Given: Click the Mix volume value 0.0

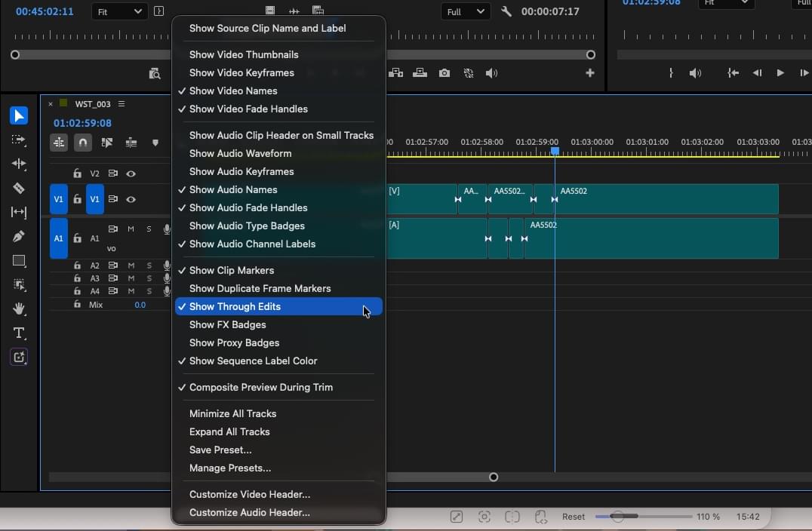Looking at the screenshot, I should pos(140,305).
